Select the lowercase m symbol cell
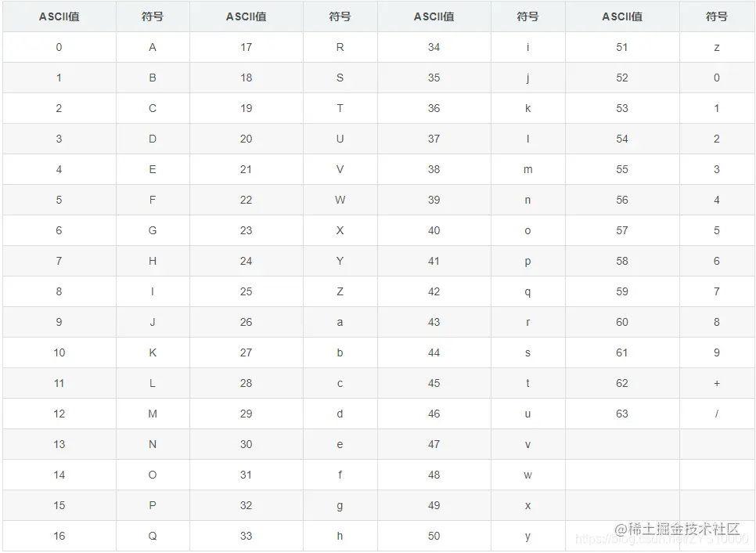Image resolution: width=756 pixels, height=553 pixels. click(x=528, y=169)
